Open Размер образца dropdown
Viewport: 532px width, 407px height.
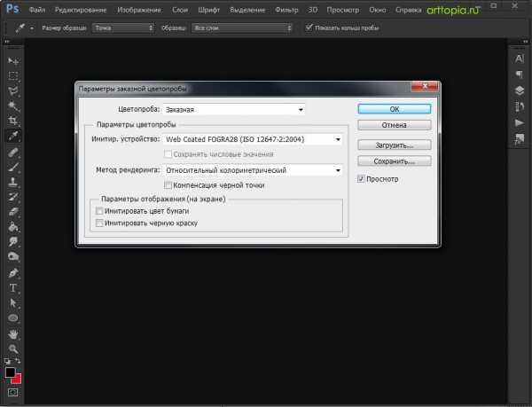click(123, 27)
